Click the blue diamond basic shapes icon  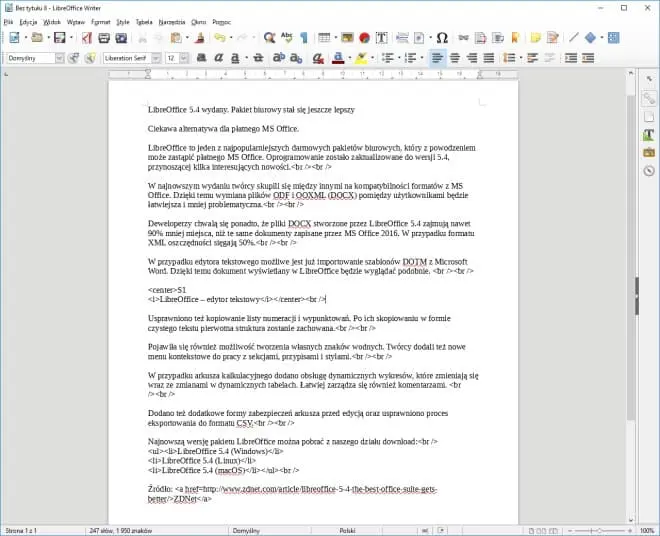pos(591,38)
